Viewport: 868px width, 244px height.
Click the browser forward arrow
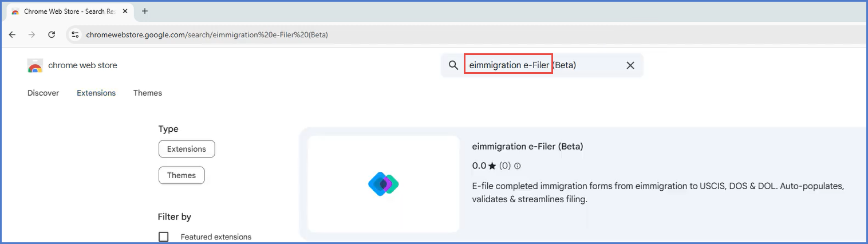[31, 35]
